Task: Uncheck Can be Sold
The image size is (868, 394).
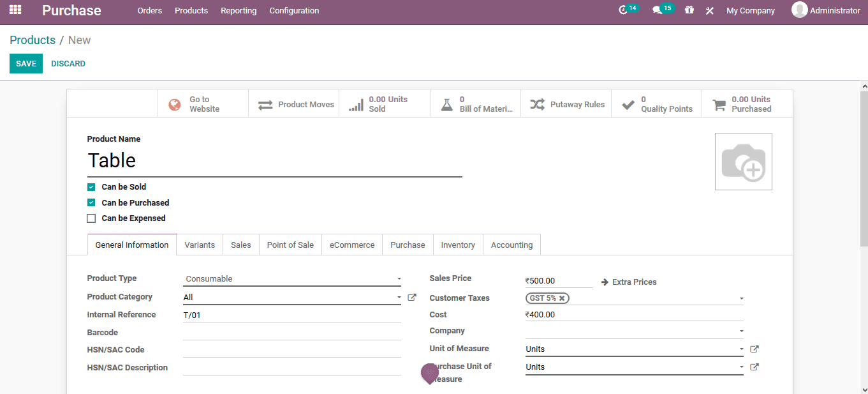Action: (91, 186)
